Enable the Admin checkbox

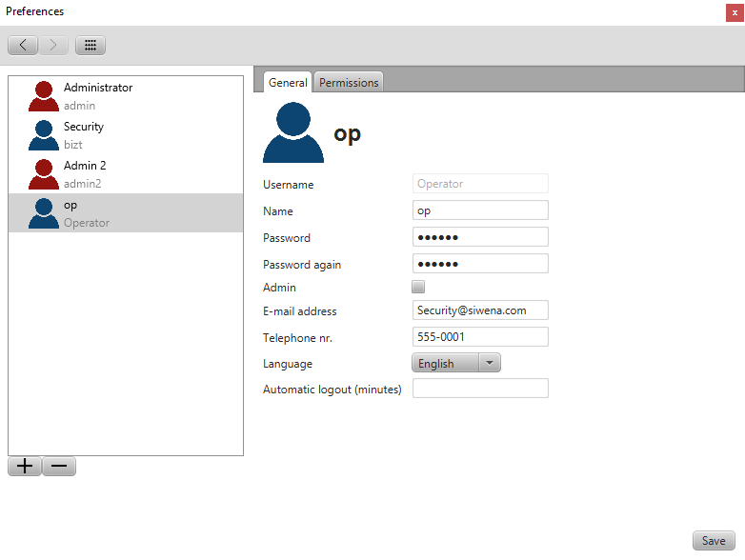(x=418, y=287)
